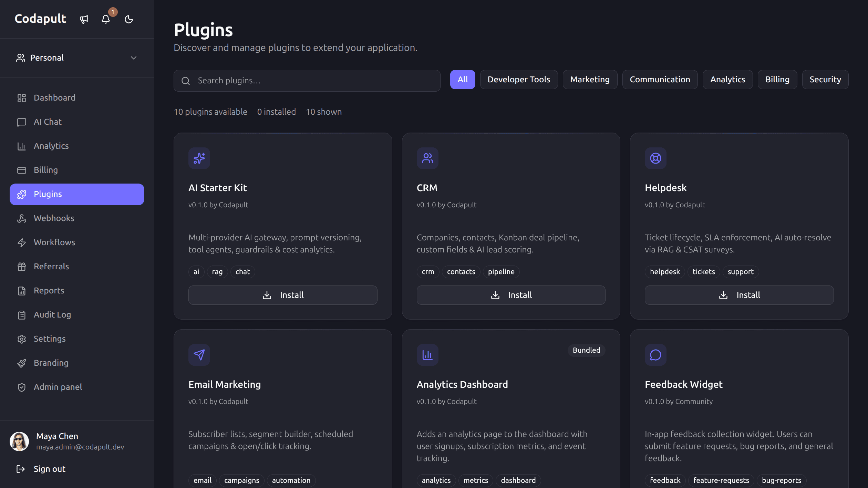The height and width of the screenshot is (488, 868).
Task: Filter plugins by Analytics category chip
Action: point(727,80)
